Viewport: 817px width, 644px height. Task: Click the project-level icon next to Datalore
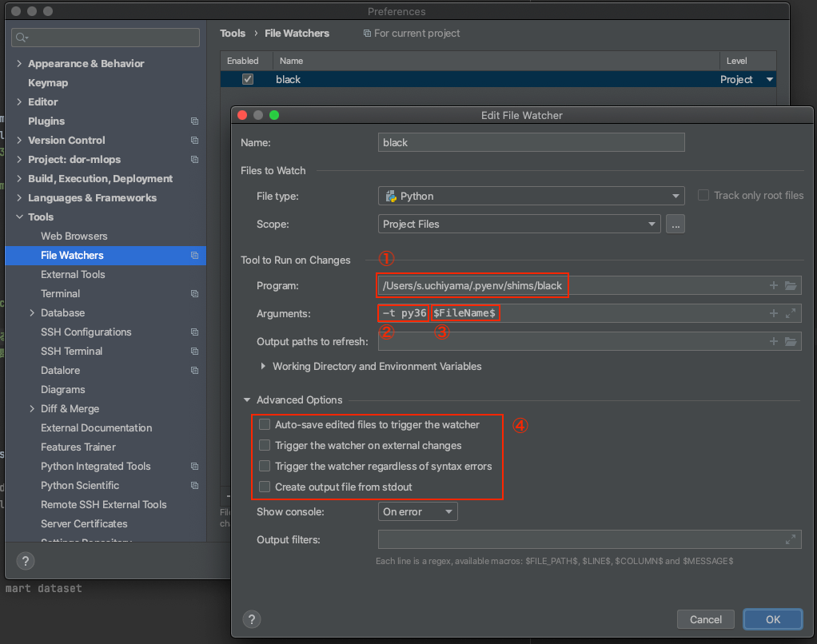(194, 370)
